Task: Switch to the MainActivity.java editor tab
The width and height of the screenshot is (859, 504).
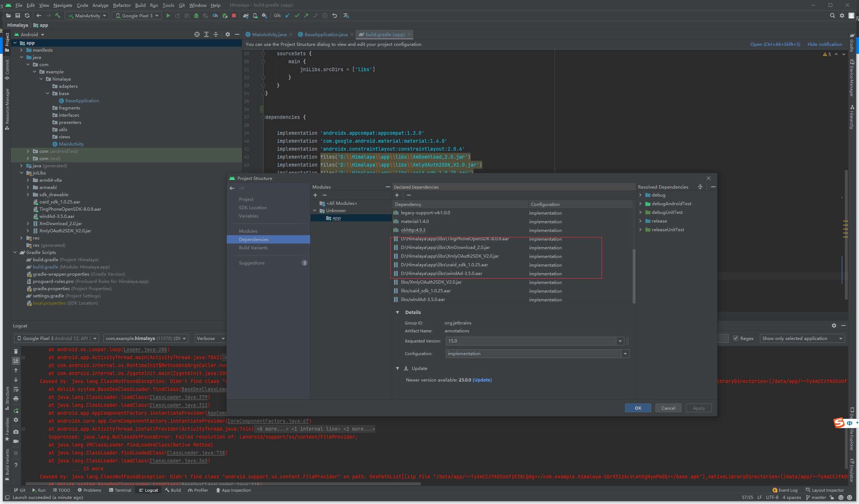Action: [x=269, y=34]
